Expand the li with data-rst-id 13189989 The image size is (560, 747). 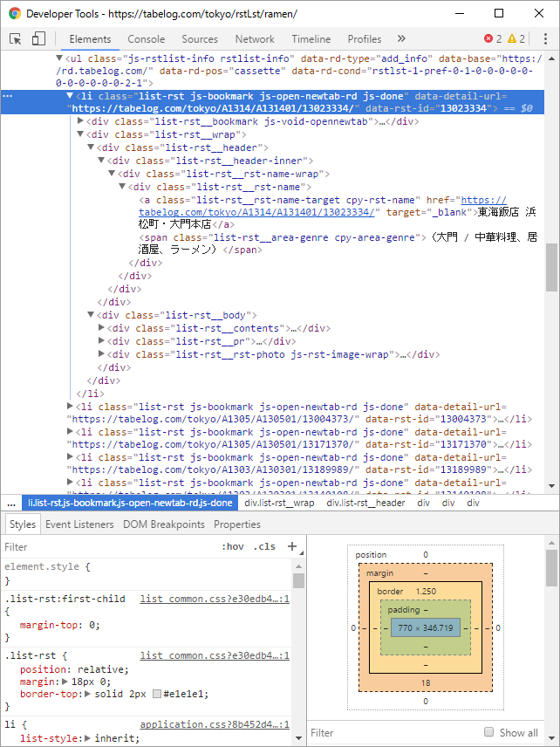pos(70,456)
